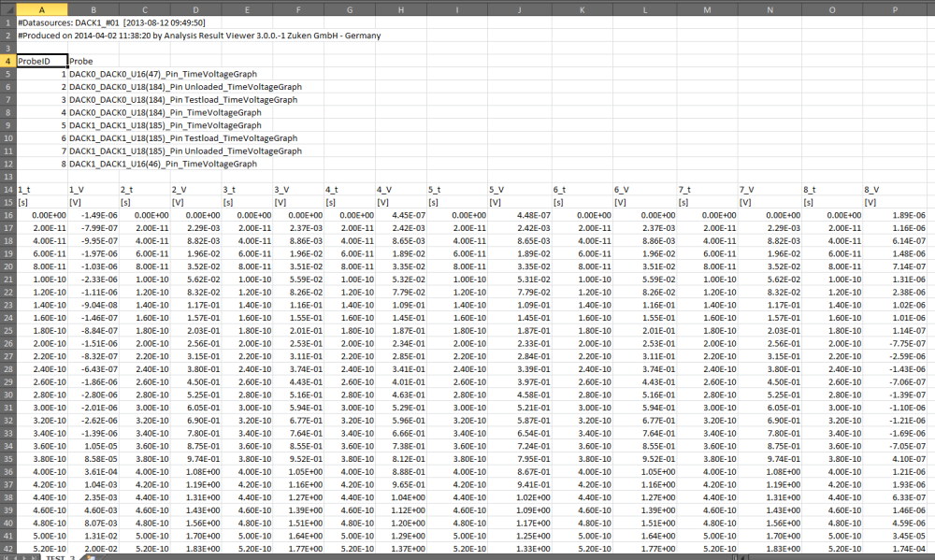The width and height of the screenshot is (935, 560).
Task: Click the '#Produced on 2014-04-02' cell
Action: [199, 36]
